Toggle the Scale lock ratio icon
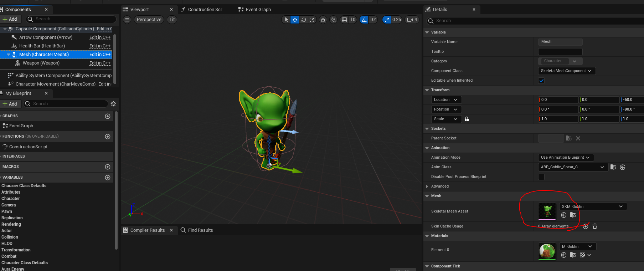This screenshot has height=271, width=644. [467, 119]
